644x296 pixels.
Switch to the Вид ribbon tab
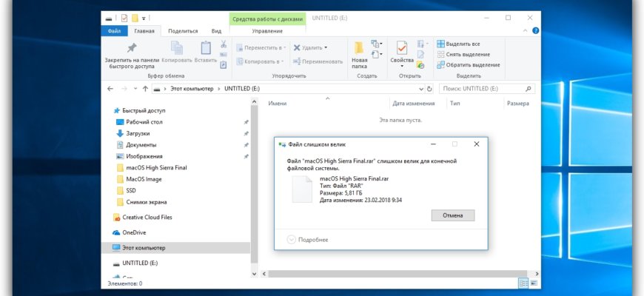216,31
